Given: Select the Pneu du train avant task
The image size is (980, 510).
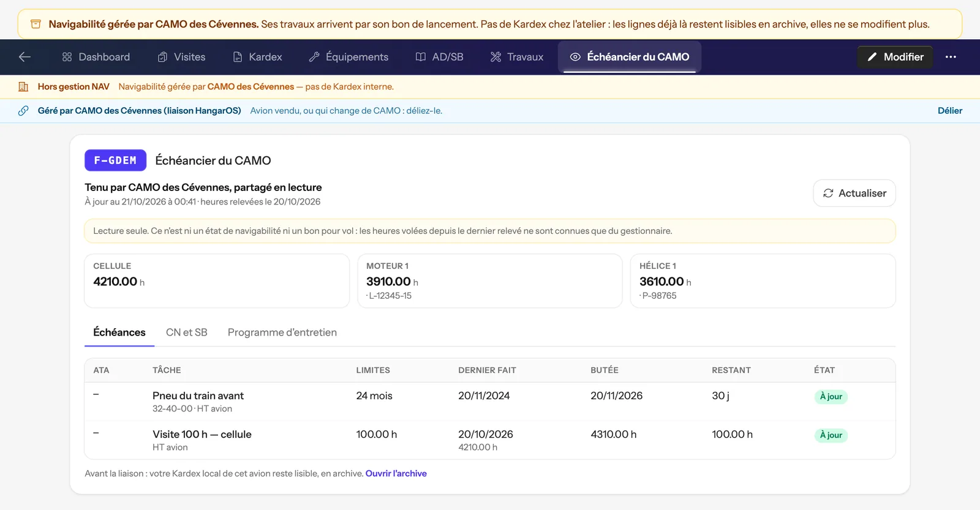Looking at the screenshot, I should click(x=198, y=396).
